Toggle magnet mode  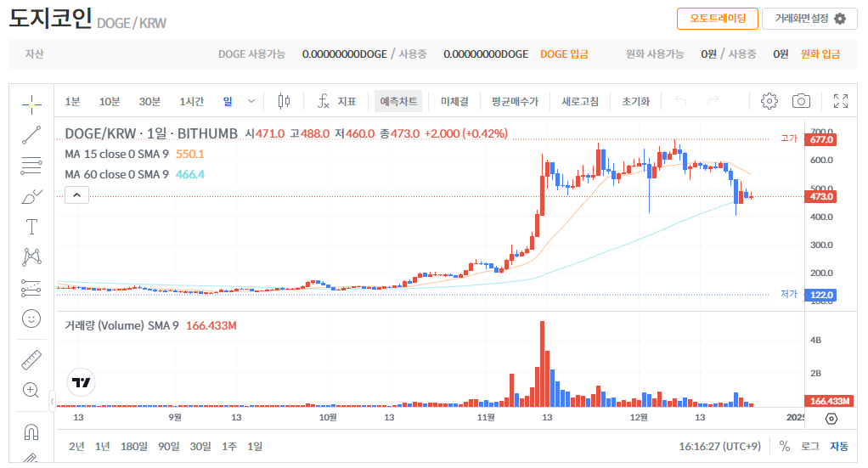(x=31, y=431)
